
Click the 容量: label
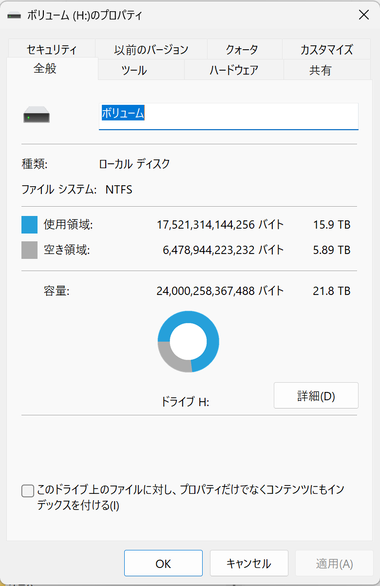[56, 291]
